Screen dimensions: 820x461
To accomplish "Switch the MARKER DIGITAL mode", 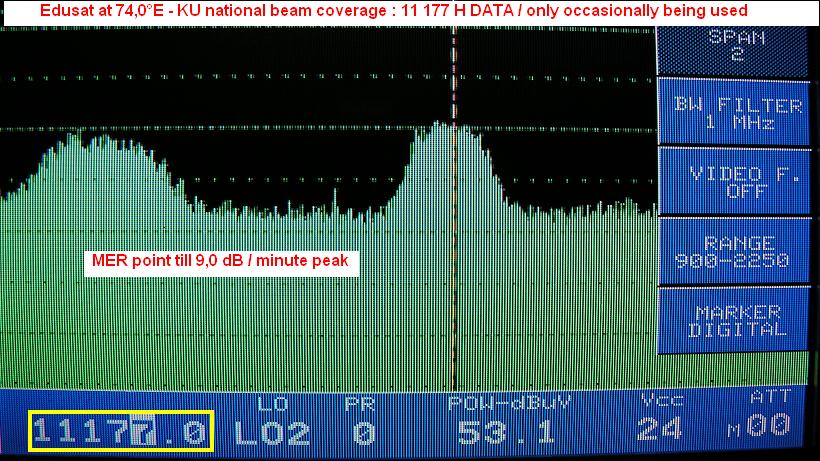I will 734,320.
